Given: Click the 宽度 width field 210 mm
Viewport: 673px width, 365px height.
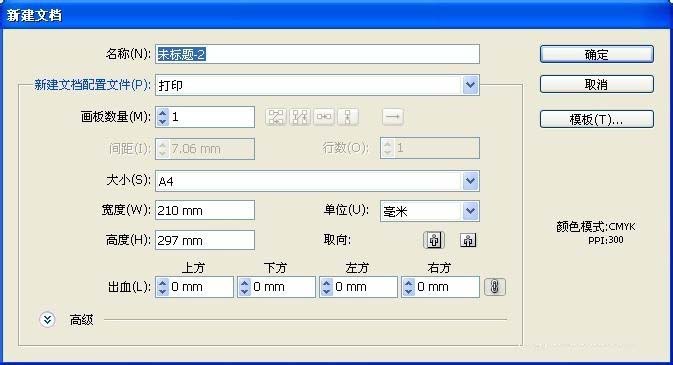Looking at the screenshot, I should point(205,210).
